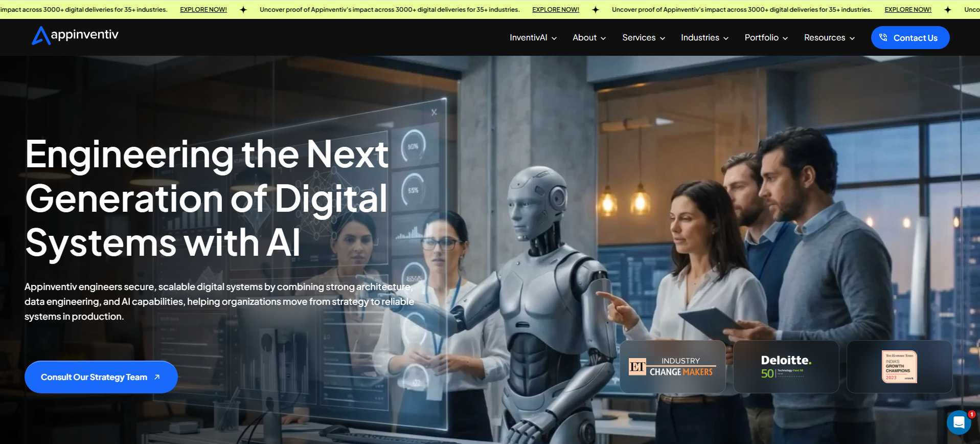
Task: Click Consult Our Strategy Team button
Action: [101, 377]
